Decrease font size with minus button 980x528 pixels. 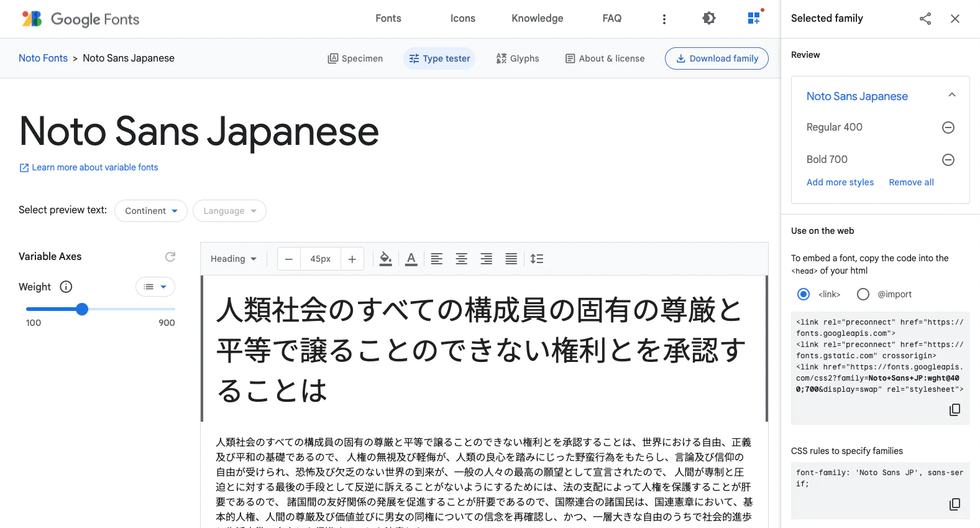(x=289, y=259)
